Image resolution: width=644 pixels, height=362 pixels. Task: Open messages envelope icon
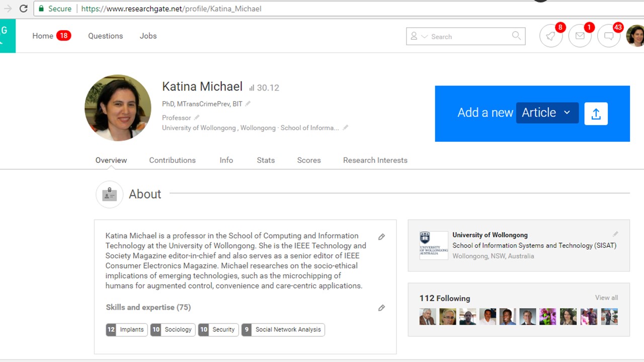pos(580,36)
